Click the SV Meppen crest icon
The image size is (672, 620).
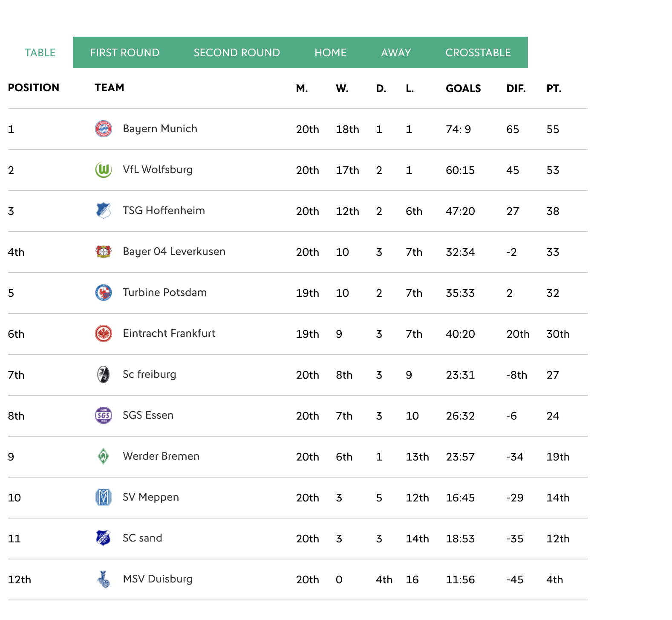[104, 497]
